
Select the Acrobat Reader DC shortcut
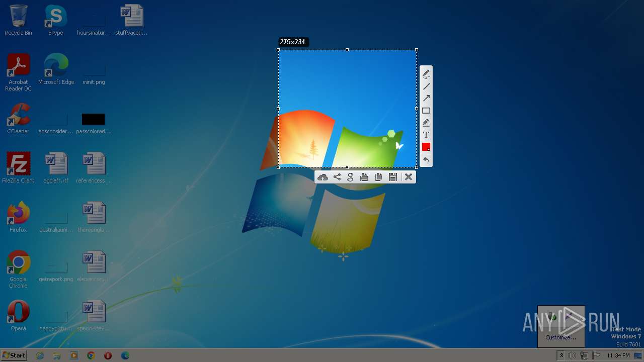pyautogui.click(x=18, y=72)
